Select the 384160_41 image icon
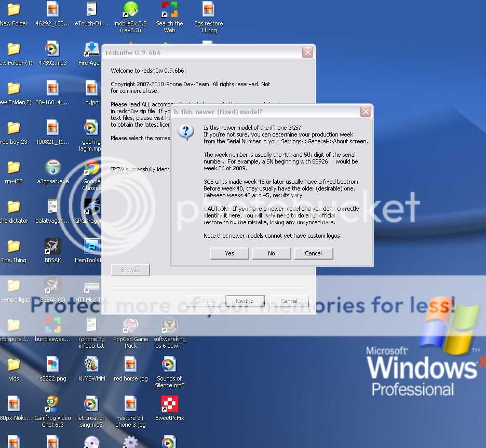486x448 pixels. pyautogui.click(x=52, y=88)
